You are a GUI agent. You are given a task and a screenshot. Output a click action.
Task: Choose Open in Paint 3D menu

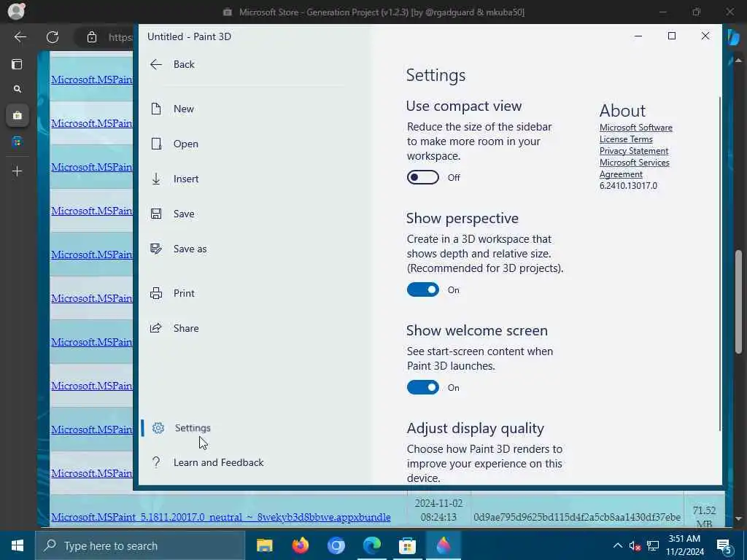pyautogui.click(x=174, y=144)
